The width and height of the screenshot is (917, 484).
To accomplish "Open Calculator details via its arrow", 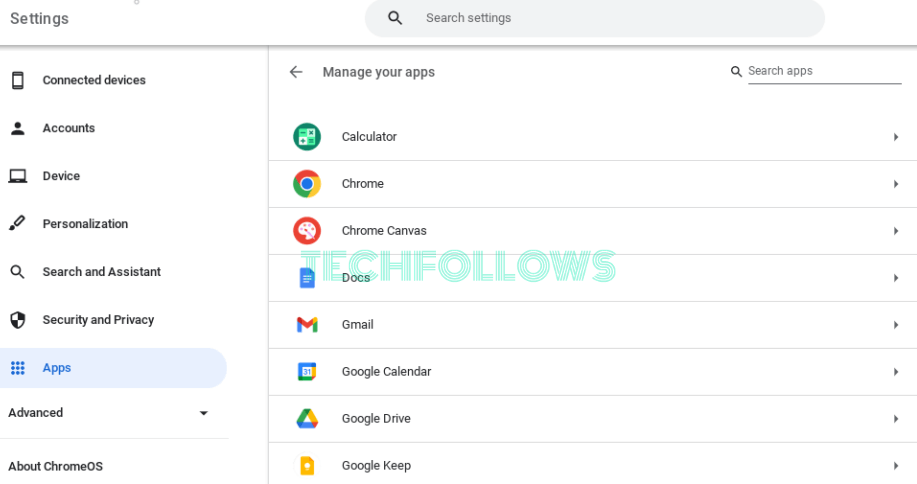I will coord(896,137).
